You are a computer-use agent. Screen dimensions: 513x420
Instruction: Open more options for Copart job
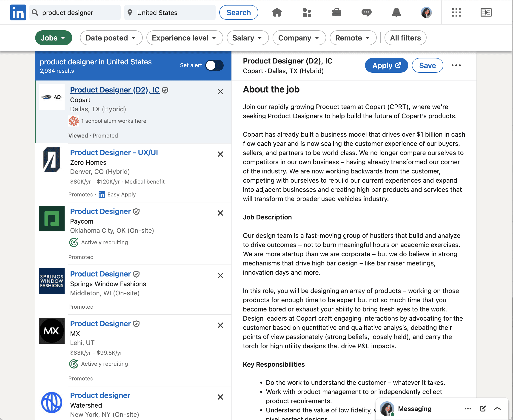coord(456,65)
